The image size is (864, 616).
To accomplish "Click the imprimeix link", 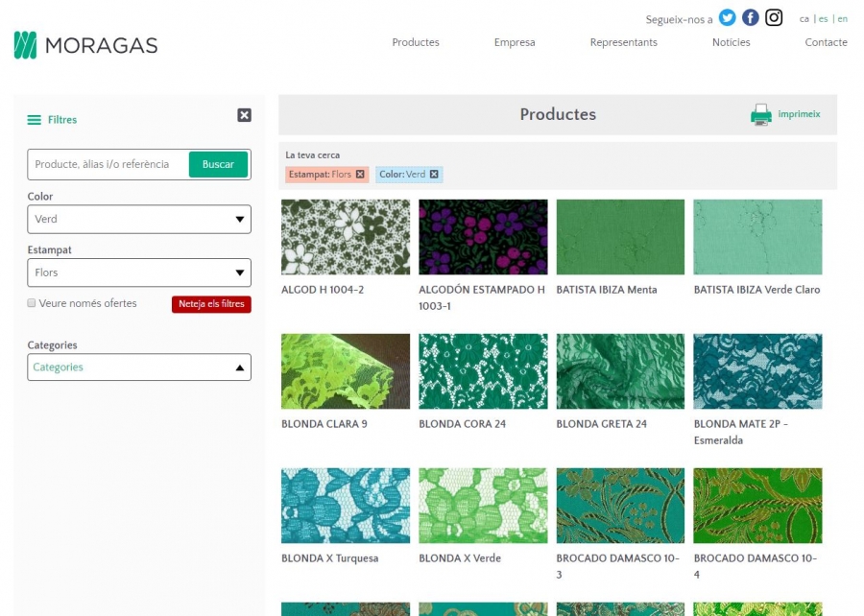I will click(x=799, y=114).
